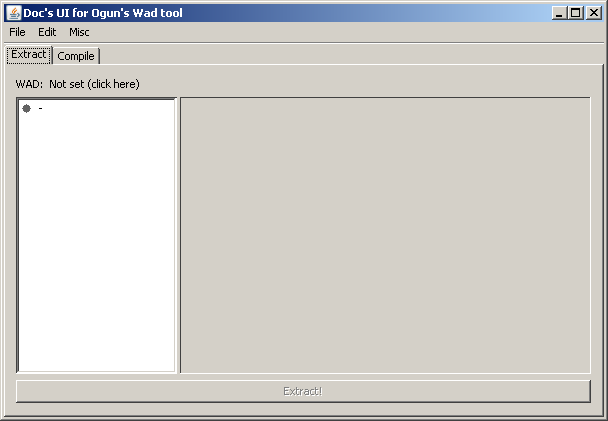Open the Edit menu

[x=47, y=32]
